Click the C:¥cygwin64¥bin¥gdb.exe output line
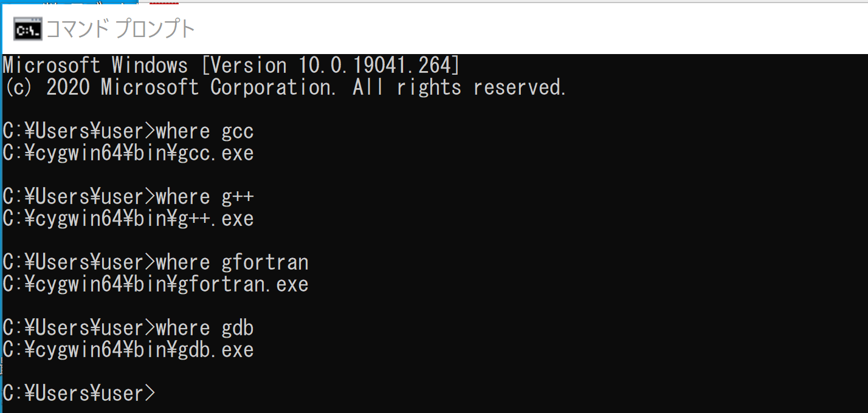Screen dimensions: 868x413 pyautogui.click(x=128, y=350)
